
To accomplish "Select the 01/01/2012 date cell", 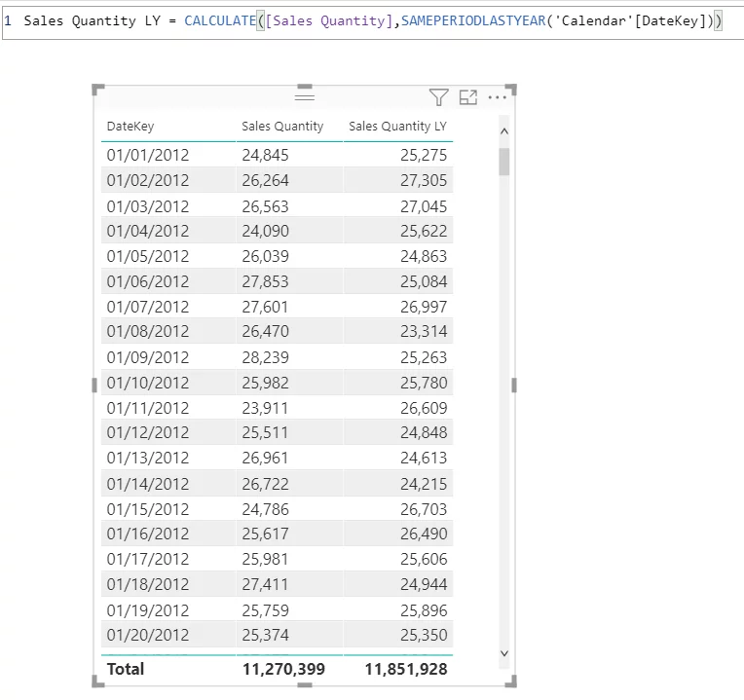I will pos(148,155).
